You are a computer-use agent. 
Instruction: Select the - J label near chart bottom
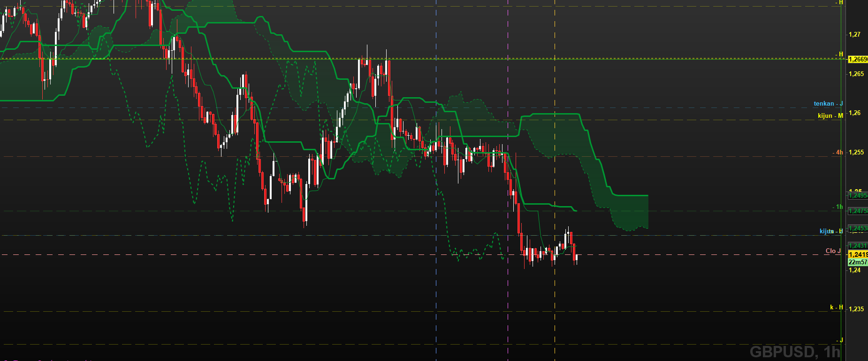coord(840,340)
